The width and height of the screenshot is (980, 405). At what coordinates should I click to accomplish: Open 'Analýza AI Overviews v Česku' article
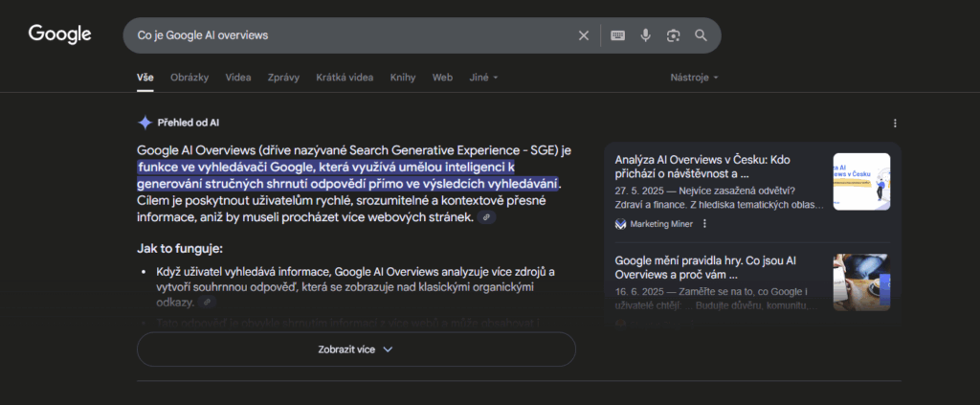(702, 167)
